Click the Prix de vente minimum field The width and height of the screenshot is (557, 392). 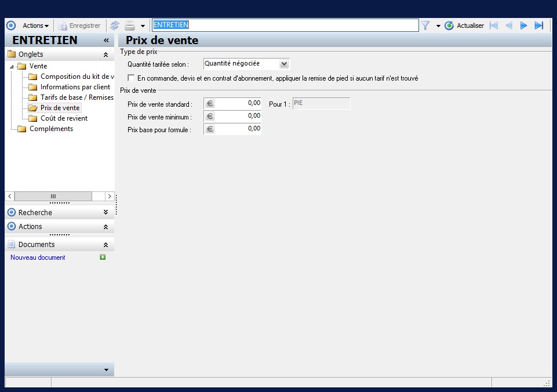click(232, 116)
